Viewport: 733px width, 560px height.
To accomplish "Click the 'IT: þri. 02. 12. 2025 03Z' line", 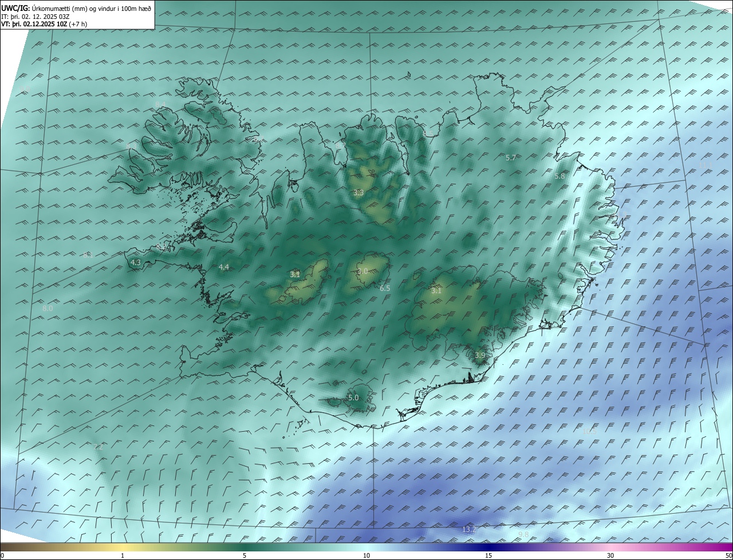I will [36, 16].
